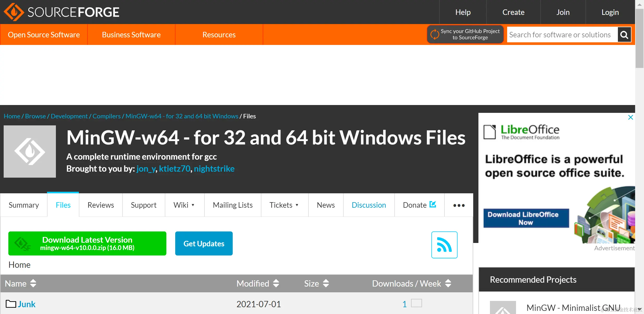Focus the software search field
644x314 pixels.
tap(562, 35)
